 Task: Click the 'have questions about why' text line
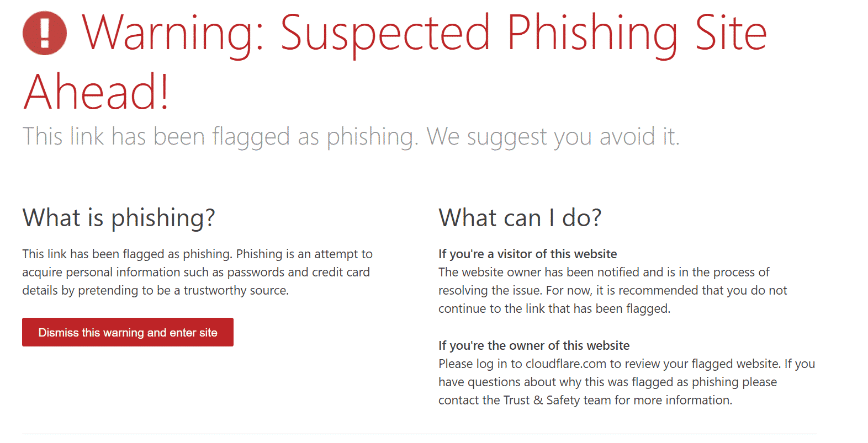click(607, 382)
